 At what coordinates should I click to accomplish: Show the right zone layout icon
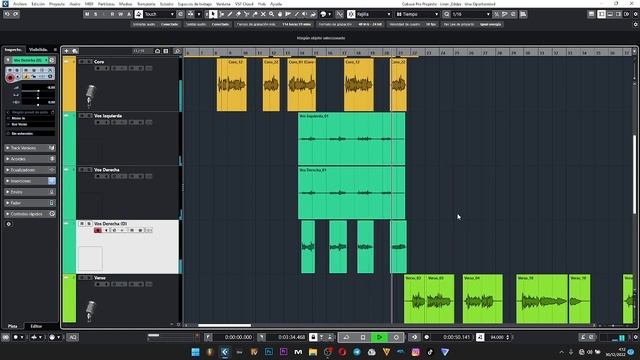(618, 14)
